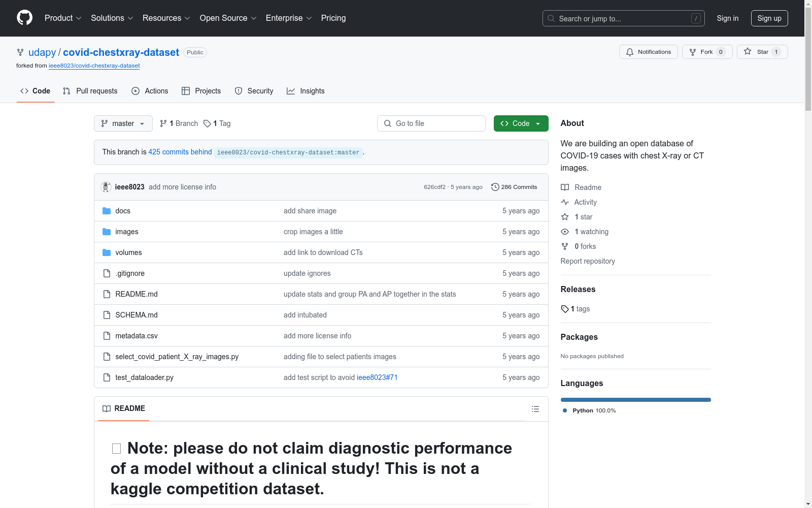The height and width of the screenshot is (508, 812).
Task: Click the ieee8023 avatar image
Action: pos(106,187)
